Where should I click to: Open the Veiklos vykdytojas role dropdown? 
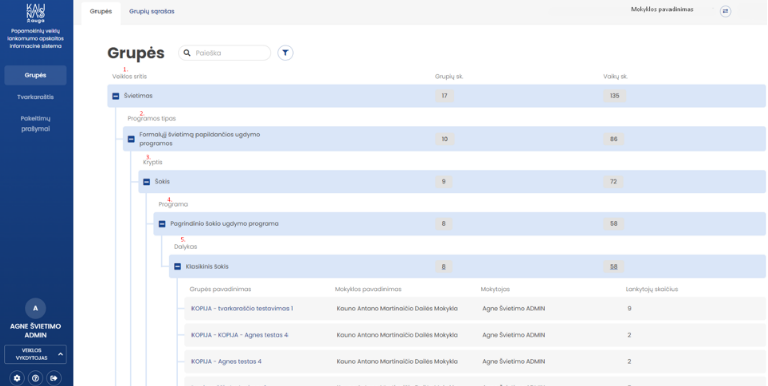click(35, 354)
